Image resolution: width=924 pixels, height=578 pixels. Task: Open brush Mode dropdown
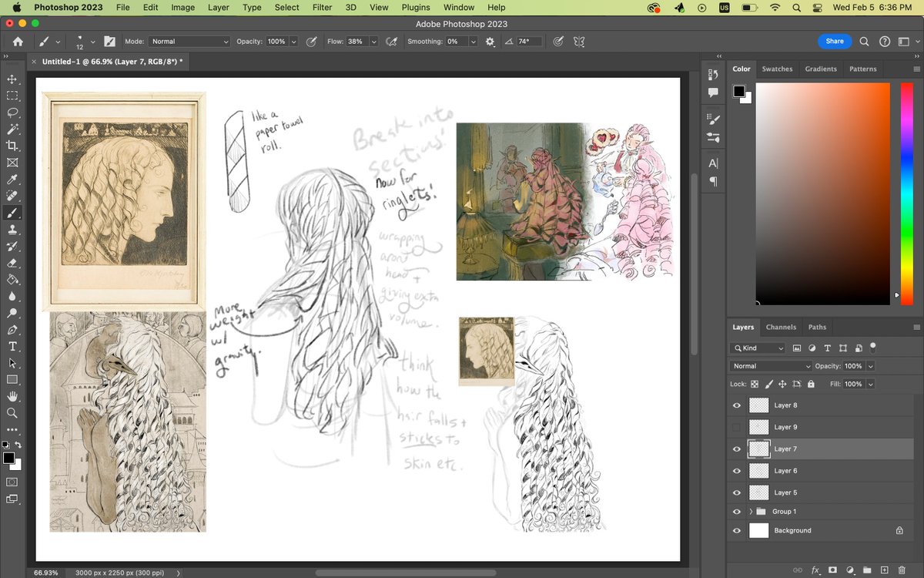coord(189,42)
